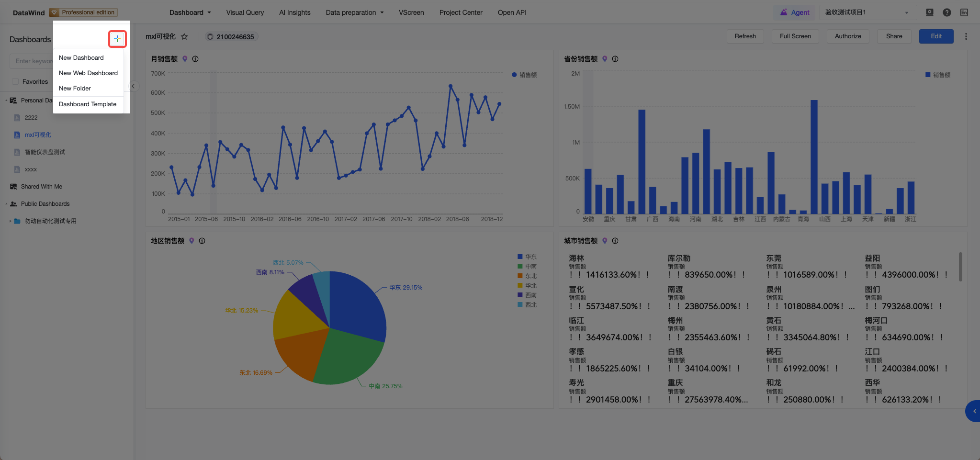Click the plus icon to add dashboard
The width and height of the screenshot is (980, 460).
[117, 39]
